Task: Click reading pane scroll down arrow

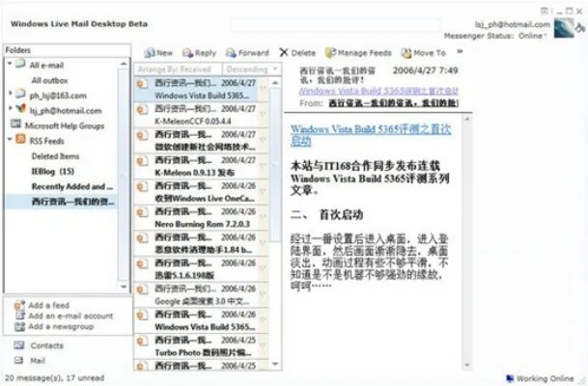Action: coord(467,365)
